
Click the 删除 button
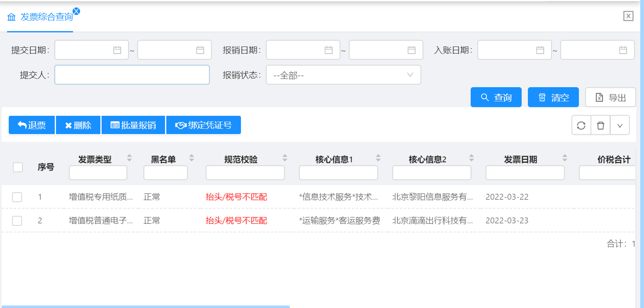[x=78, y=125]
